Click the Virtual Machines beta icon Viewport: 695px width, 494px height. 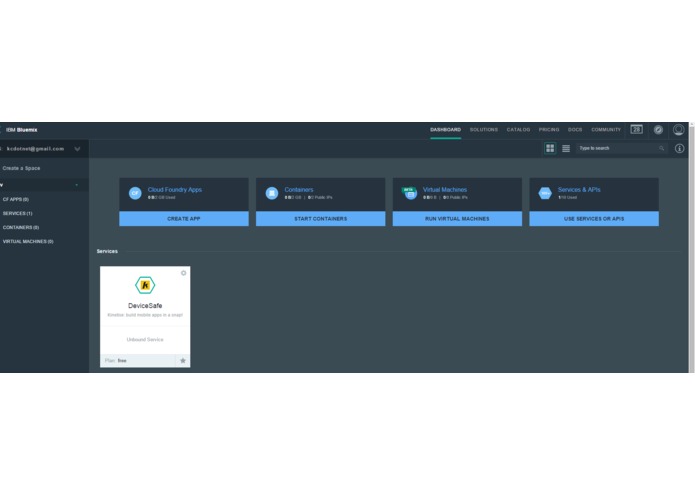409,193
